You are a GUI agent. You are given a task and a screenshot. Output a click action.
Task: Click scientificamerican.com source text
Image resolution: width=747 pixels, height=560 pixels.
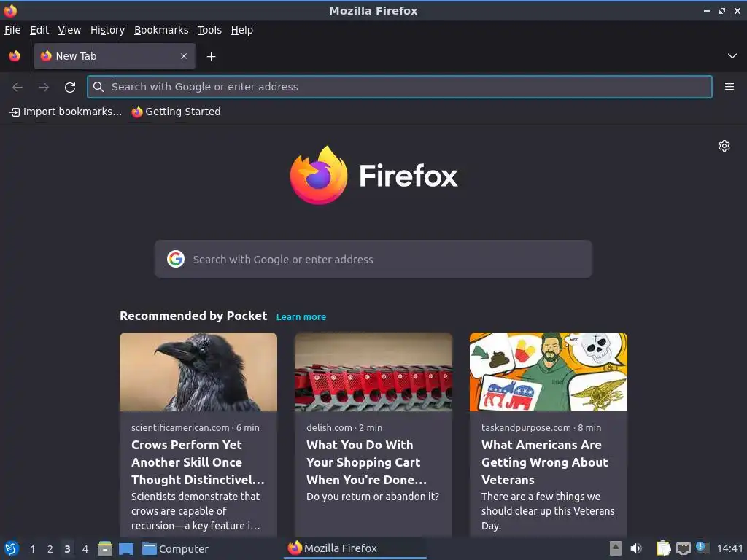tap(180, 427)
